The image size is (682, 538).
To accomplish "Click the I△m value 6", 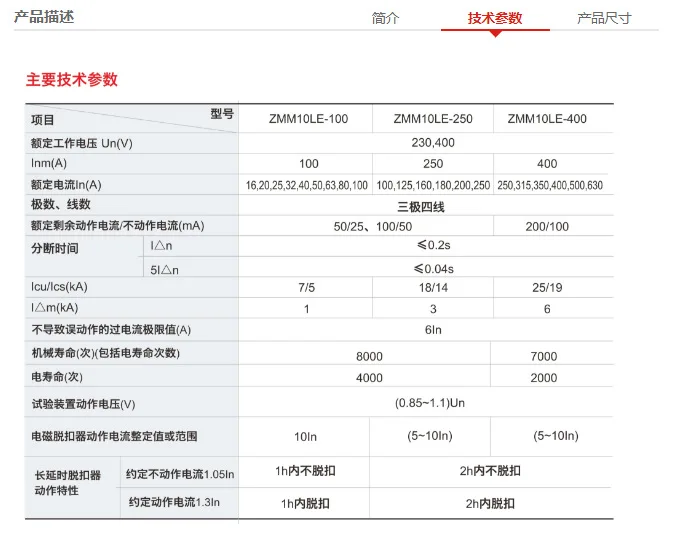I will pyautogui.click(x=547, y=309).
